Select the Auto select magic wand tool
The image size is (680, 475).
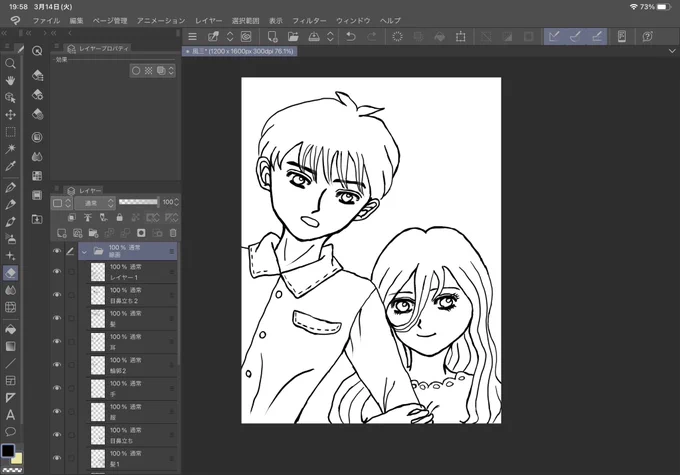10,149
